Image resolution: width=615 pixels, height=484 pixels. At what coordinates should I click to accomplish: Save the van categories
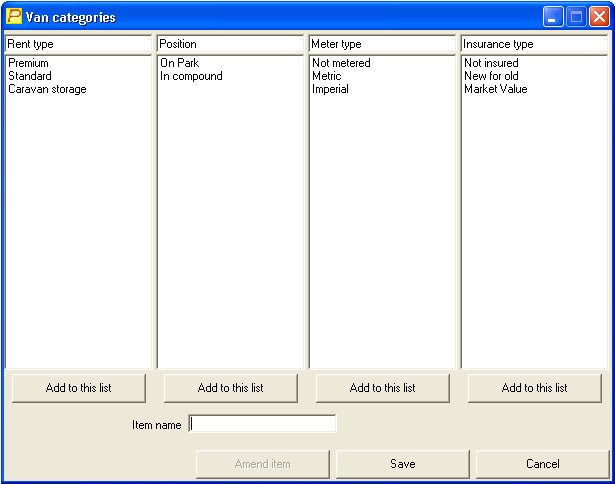click(x=402, y=464)
